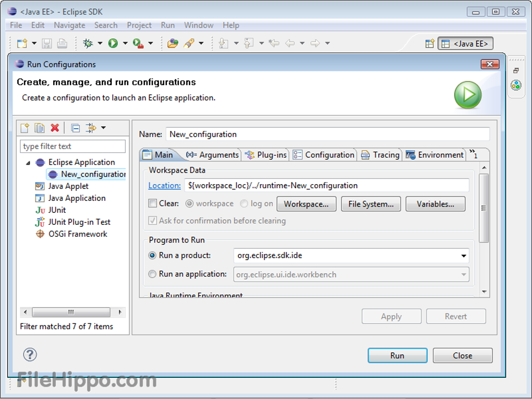Select the Run an application radio button
Screen dimensions: 532x399
pos(152,274)
